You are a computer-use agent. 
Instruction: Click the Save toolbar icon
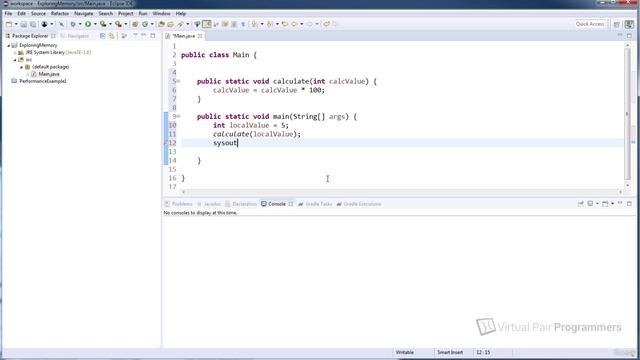24,24
